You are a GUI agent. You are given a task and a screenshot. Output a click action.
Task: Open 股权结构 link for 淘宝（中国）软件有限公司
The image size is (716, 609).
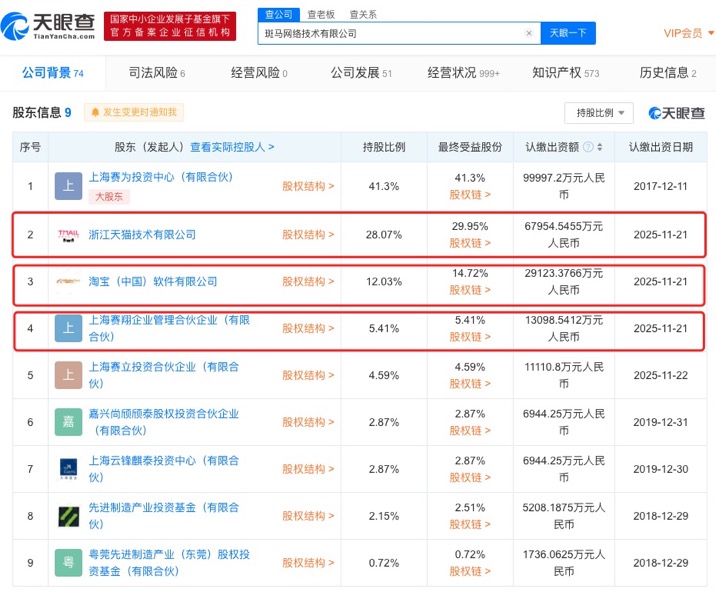pyautogui.click(x=308, y=282)
